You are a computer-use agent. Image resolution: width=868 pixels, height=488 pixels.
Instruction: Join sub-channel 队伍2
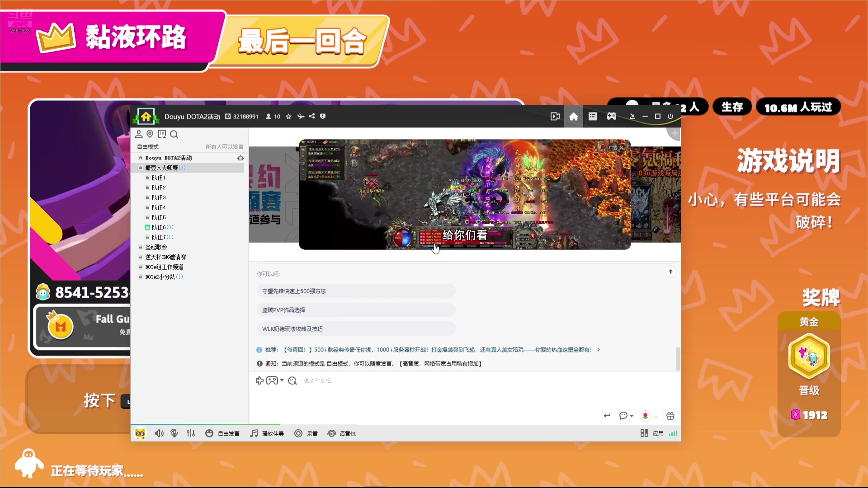pos(158,188)
